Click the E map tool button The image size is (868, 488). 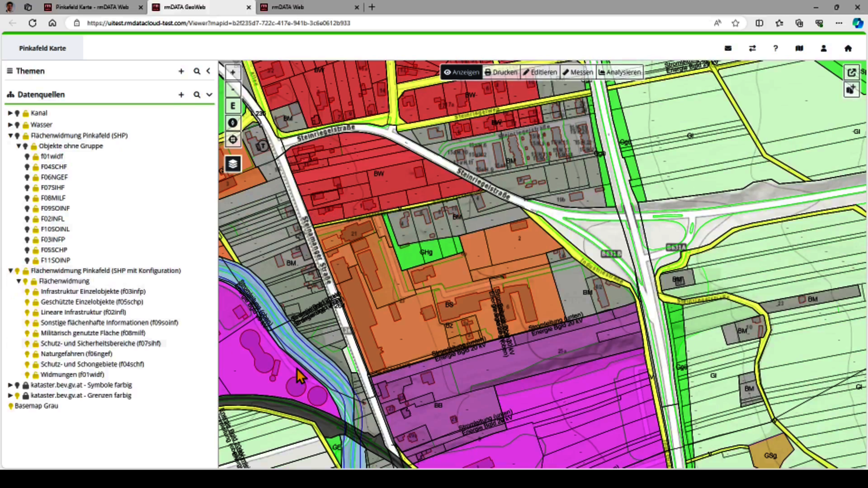(233, 106)
